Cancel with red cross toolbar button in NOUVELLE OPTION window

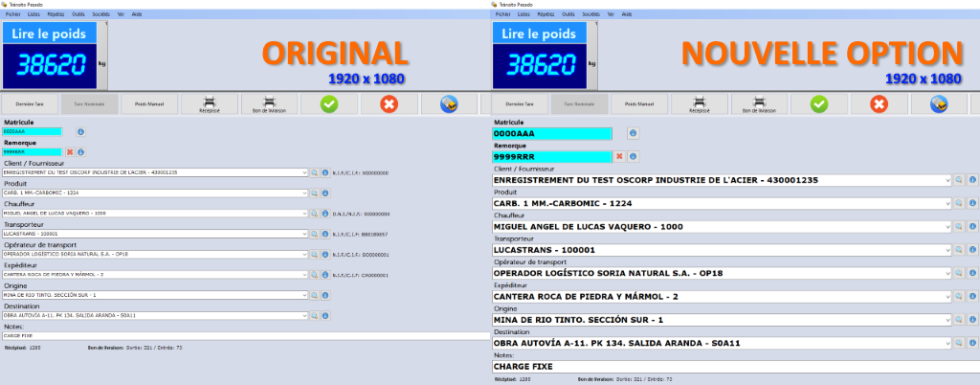(x=879, y=103)
